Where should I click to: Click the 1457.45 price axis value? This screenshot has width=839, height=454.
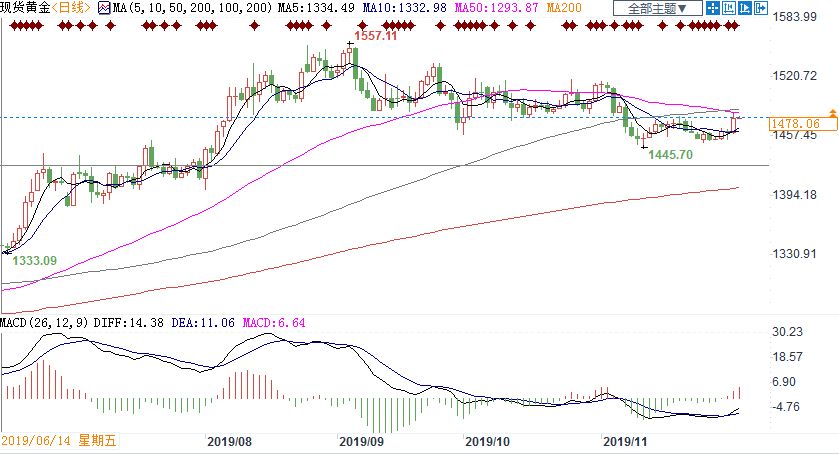[x=795, y=135]
